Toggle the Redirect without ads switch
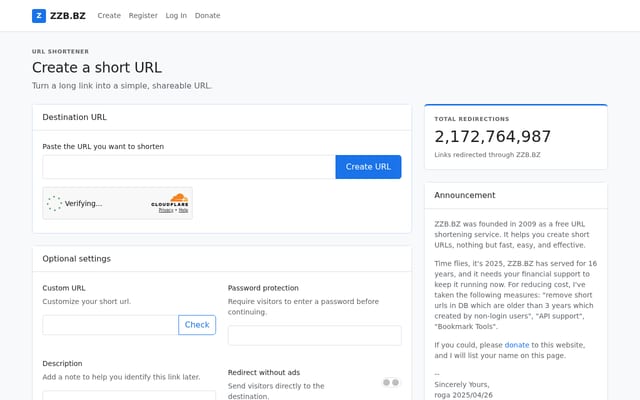 tap(391, 382)
